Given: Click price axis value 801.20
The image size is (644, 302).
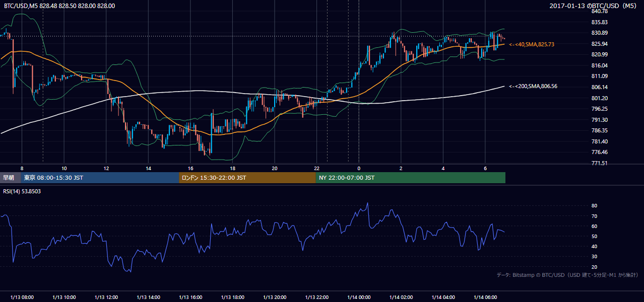Looking at the screenshot, I should pos(600,98).
